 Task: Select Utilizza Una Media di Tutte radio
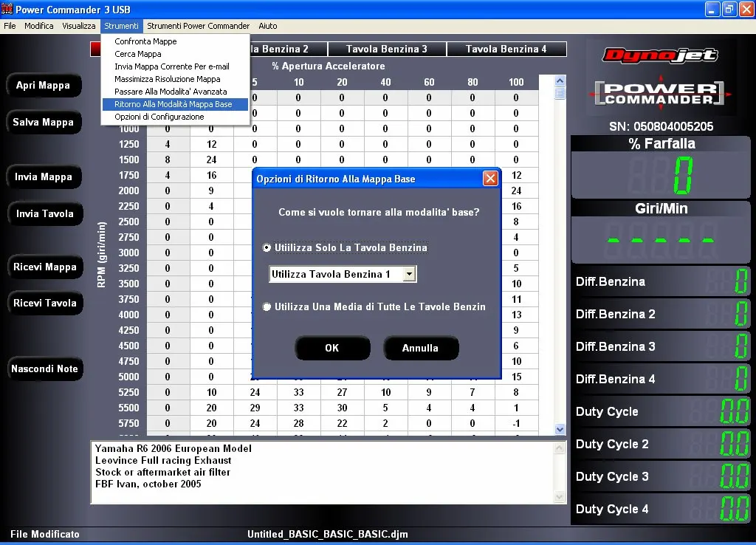[x=267, y=306]
